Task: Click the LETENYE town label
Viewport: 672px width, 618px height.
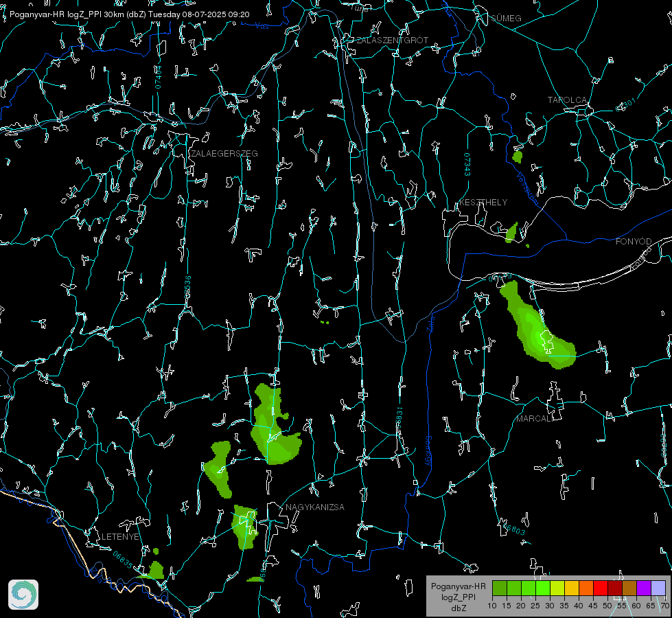Action: click(120, 536)
